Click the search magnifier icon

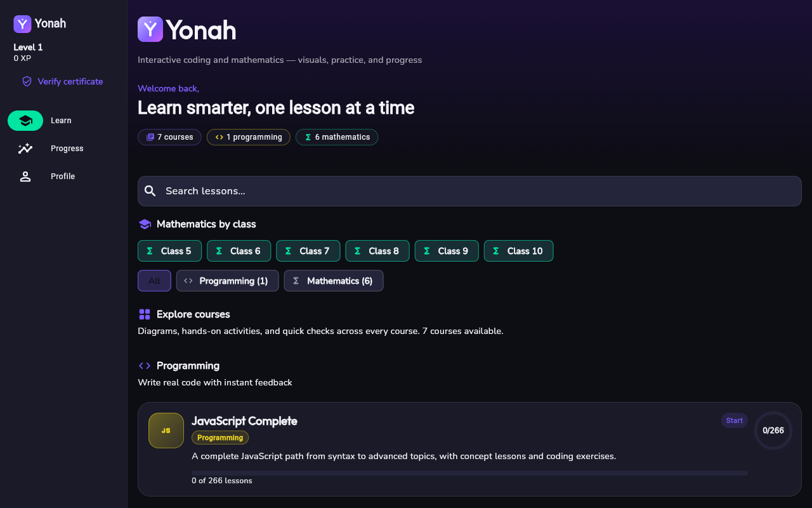(x=150, y=191)
